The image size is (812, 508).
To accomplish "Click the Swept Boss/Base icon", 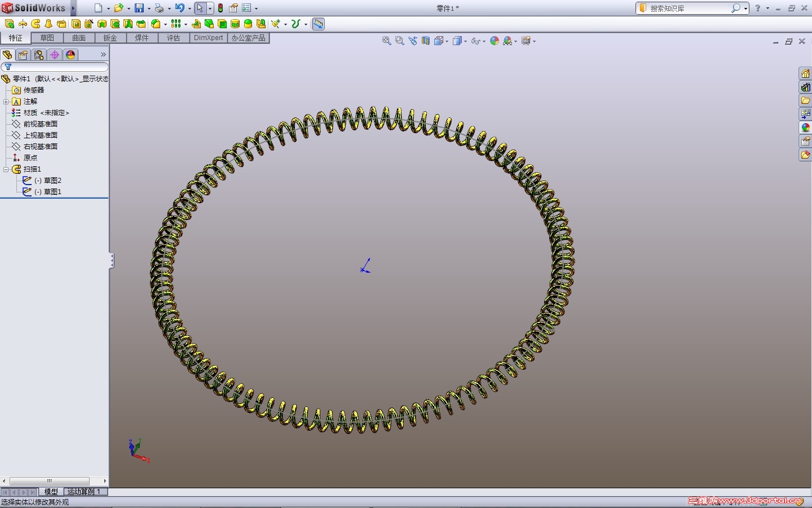I will 36,24.
